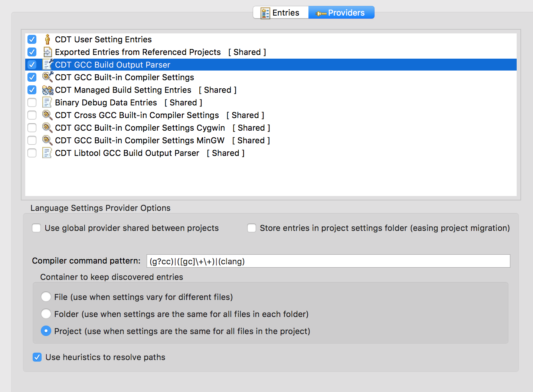Switch to the Entries tab
This screenshot has height=392, width=533.
pos(281,13)
